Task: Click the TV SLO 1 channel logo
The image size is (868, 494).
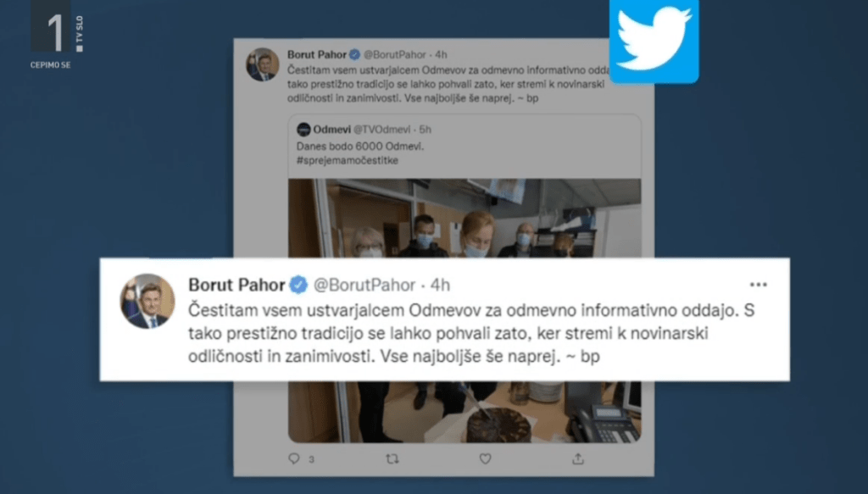Action: coord(57,34)
